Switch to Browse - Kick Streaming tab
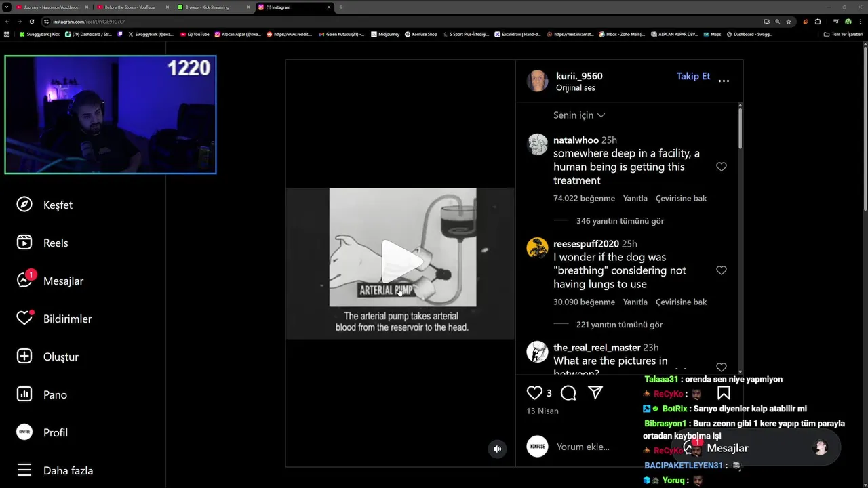This screenshot has height=488, width=868. (213, 7)
